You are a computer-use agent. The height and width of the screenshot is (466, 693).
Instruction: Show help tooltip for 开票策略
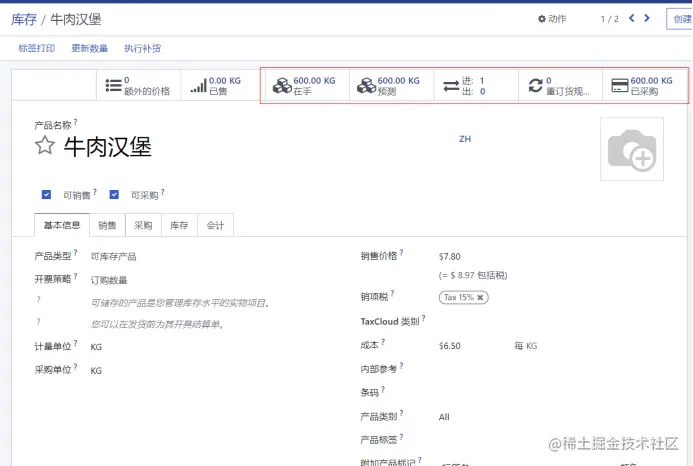76,276
